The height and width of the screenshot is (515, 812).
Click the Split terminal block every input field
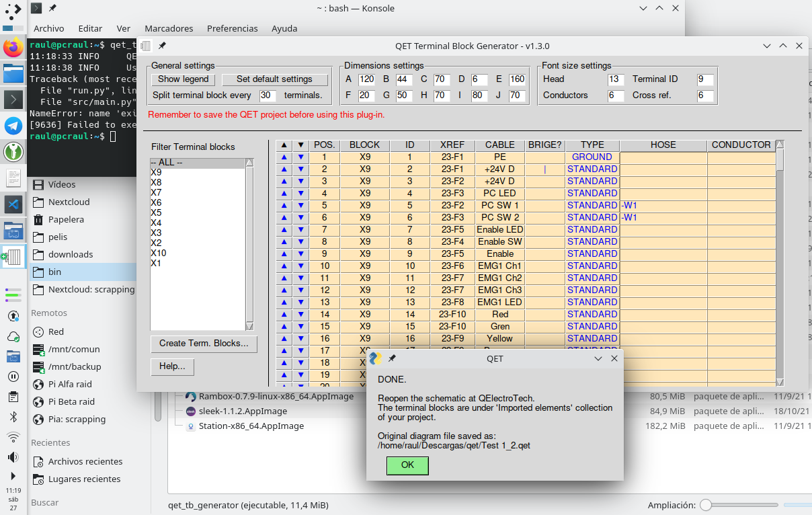267,95
